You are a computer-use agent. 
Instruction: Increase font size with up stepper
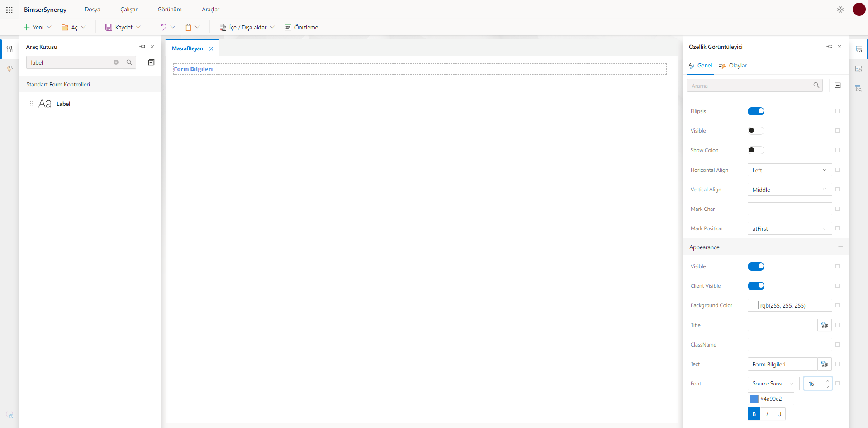(x=828, y=381)
